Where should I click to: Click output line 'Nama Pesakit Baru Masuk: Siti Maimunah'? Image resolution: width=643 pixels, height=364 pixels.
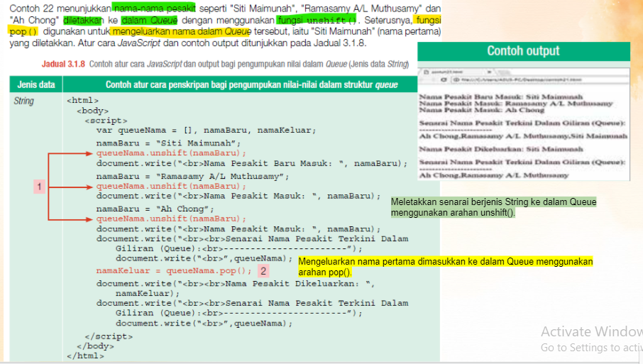(x=501, y=96)
